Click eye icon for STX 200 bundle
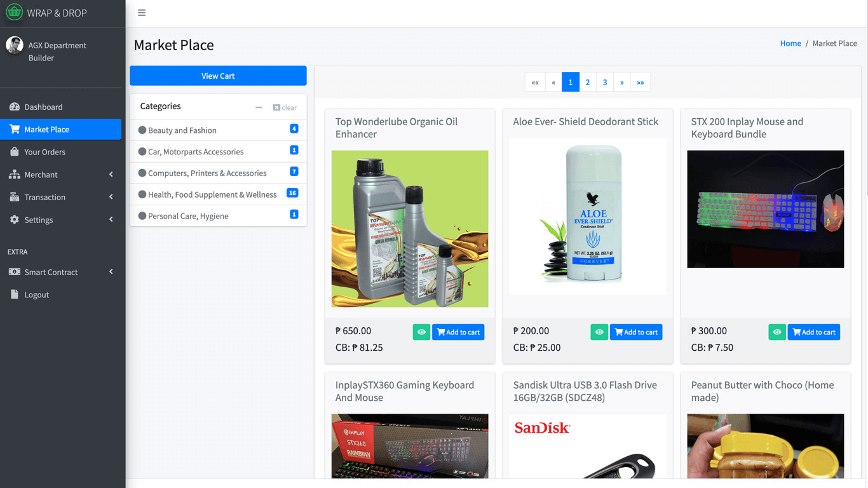The image size is (868, 488). coord(776,332)
